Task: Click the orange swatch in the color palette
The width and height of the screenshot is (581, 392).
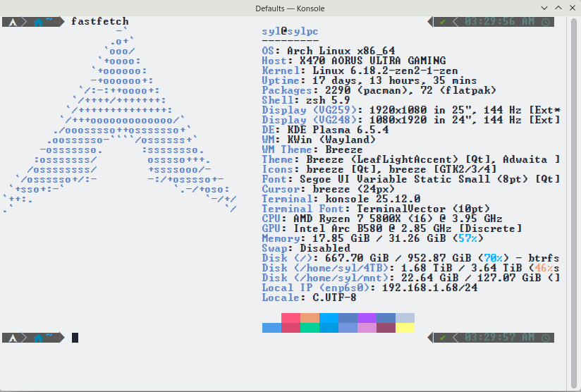Action: [310, 318]
